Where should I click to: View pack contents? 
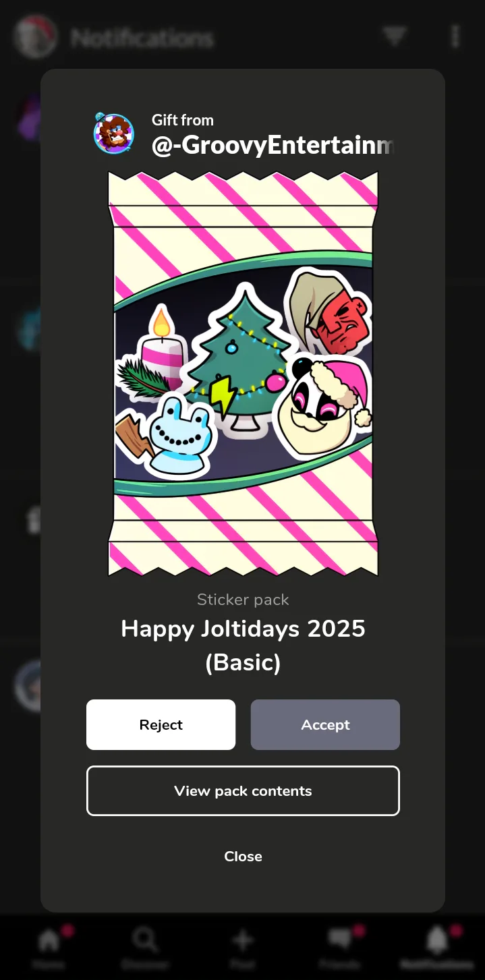243,790
